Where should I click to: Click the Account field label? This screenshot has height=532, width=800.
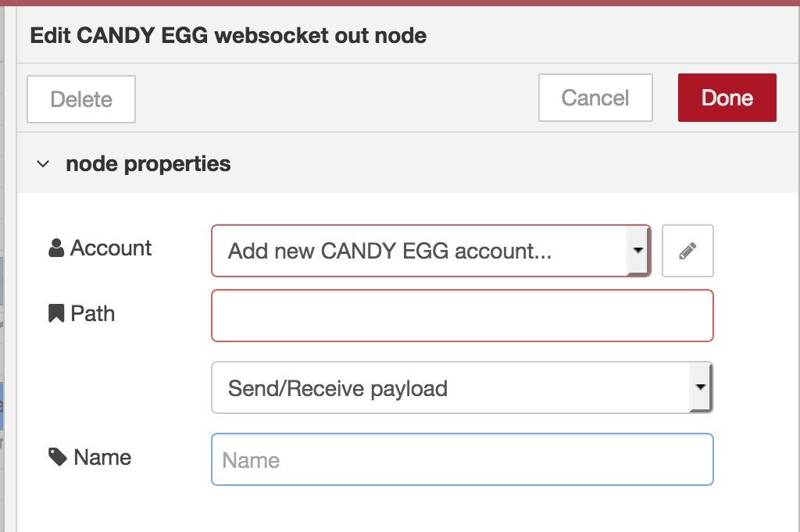(x=111, y=248)
